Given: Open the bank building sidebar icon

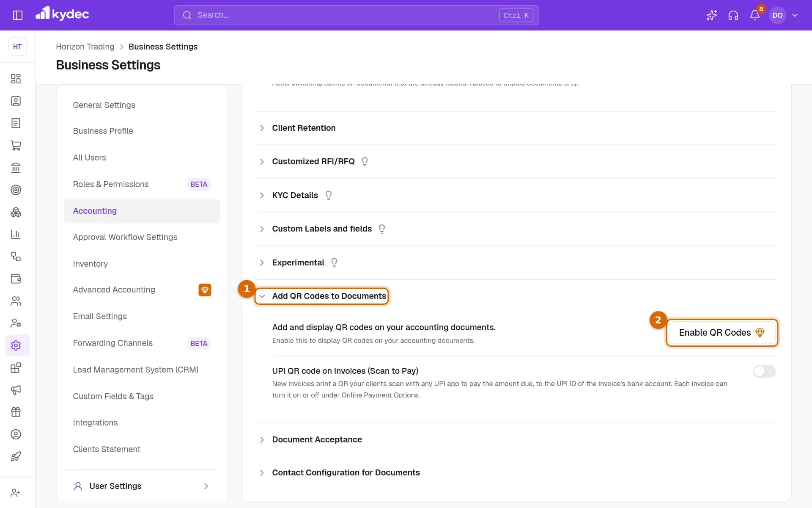Looking at the screenshot, I should pos(16,168).
